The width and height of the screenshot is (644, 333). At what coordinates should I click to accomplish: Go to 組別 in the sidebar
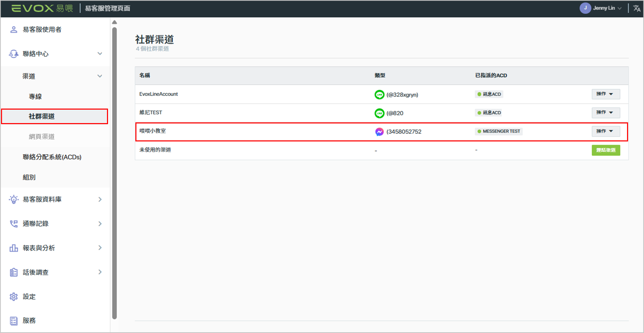(x=29, y=177)
